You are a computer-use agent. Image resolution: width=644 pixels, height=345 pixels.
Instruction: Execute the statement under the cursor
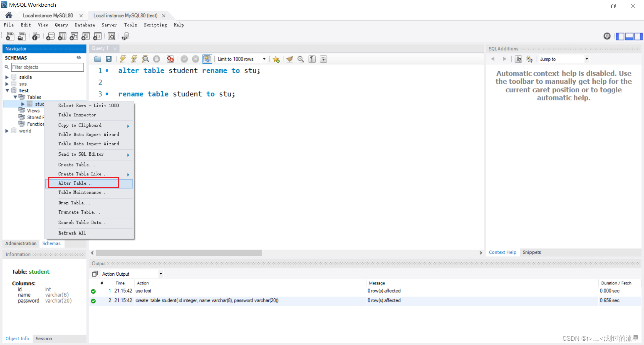134,59
